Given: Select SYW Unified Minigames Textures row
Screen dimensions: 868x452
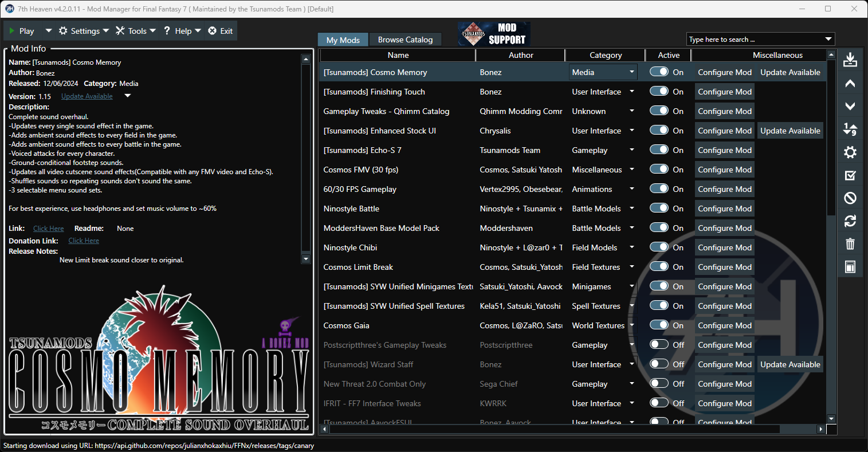Looking at the screenshot, I should tap(572, 286).
